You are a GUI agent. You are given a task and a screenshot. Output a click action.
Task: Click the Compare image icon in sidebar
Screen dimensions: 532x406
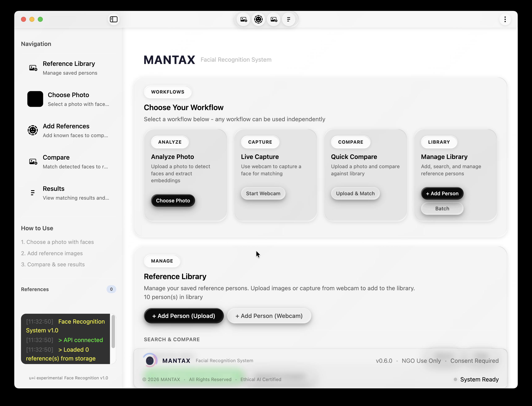[33, 161]
